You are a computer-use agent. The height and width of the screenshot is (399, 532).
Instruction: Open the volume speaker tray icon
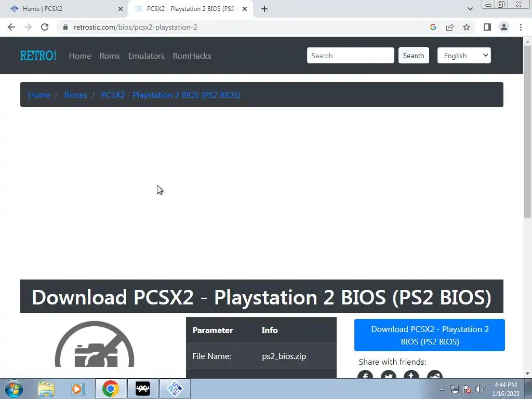[x=480, y=389]
